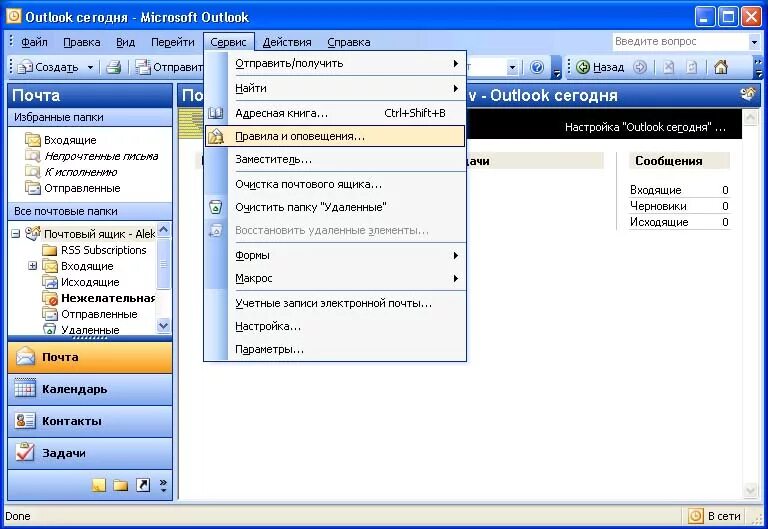Click the Home icon in toolbar
This screenshot has width=768, height=529.
tap(720, 67)
